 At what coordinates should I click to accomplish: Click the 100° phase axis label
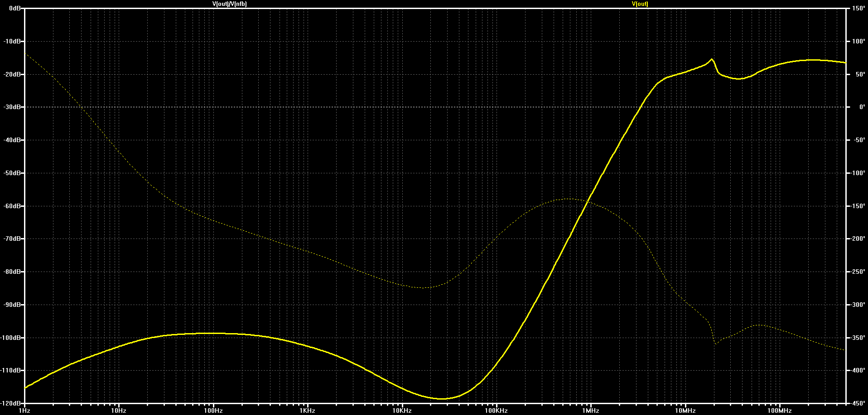click(x=858, y=41)
